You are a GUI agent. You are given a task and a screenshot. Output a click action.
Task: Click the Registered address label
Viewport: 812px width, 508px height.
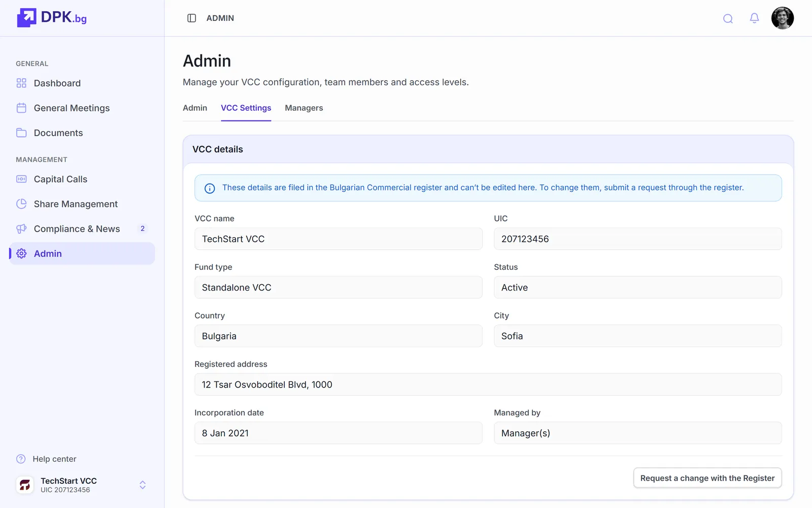pyautogui.click(x=231, y=364)
